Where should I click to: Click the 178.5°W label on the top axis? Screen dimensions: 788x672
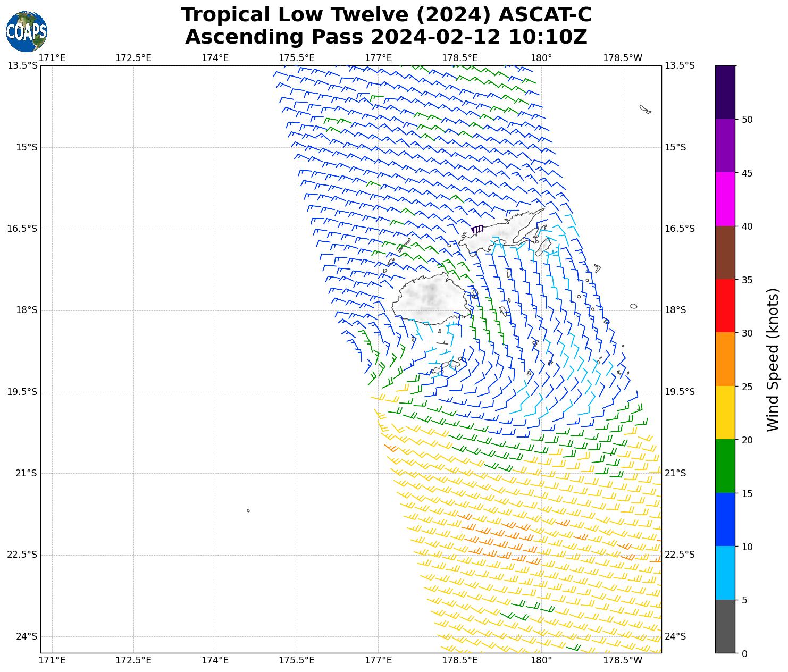623,57
